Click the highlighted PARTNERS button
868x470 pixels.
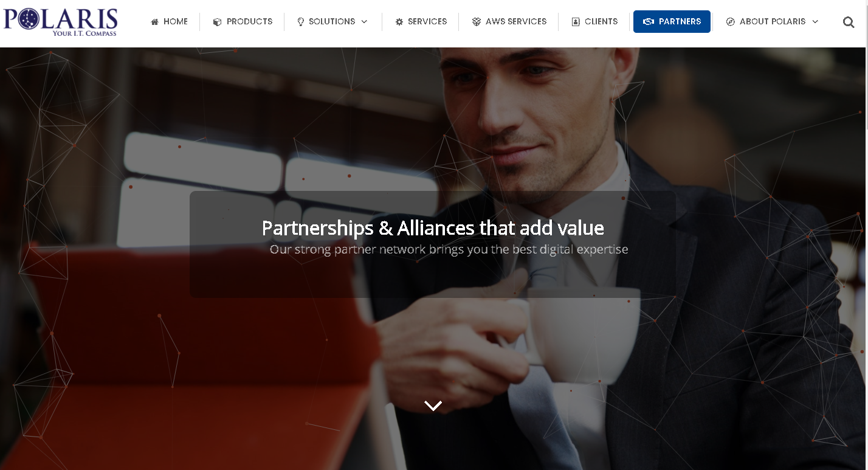672,21
